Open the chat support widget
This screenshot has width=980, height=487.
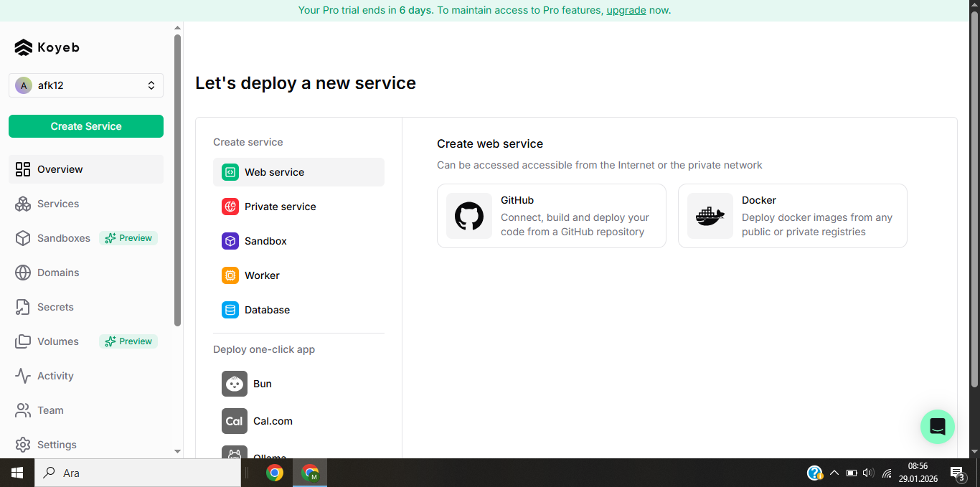click(938, 427)
